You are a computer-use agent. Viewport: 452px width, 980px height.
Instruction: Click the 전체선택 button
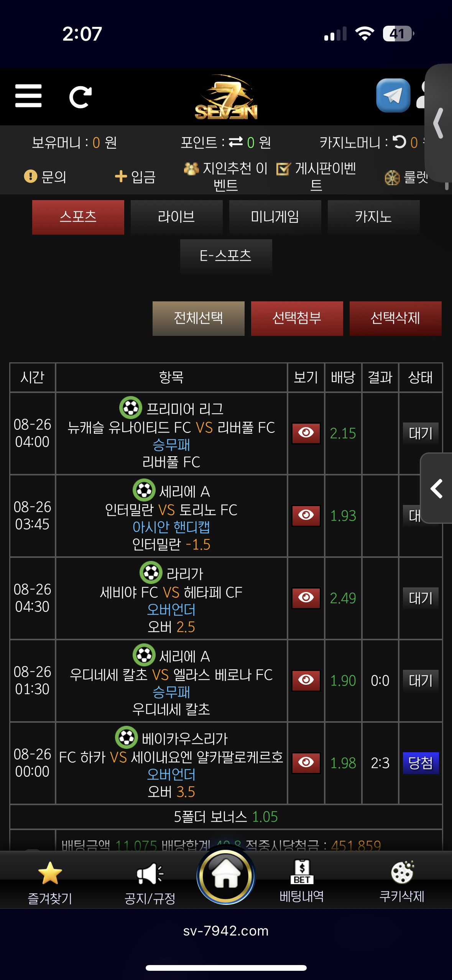coord(199,318)
